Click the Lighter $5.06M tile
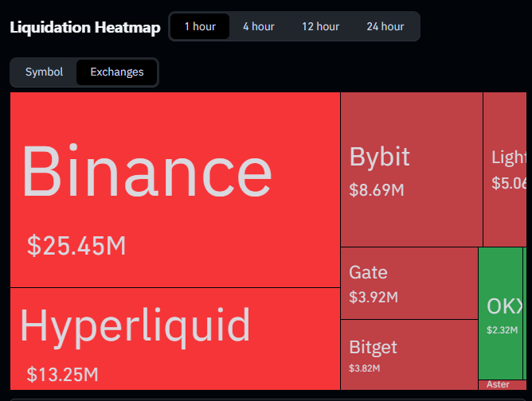Image resolution: width=532 pixels, height=401 pixels. [x=505, y=169]
